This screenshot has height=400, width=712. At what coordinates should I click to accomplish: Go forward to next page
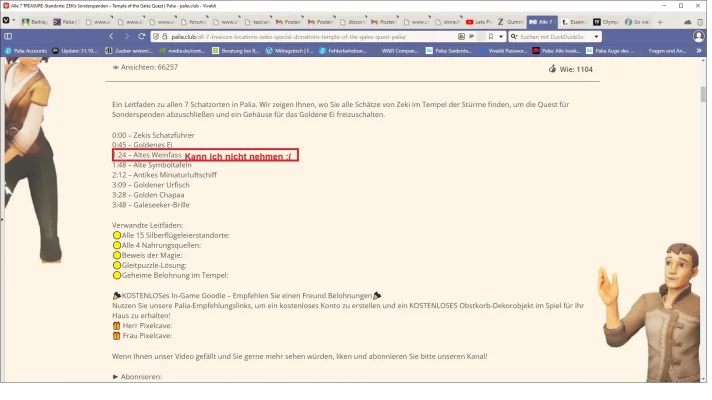click(127, 36)
